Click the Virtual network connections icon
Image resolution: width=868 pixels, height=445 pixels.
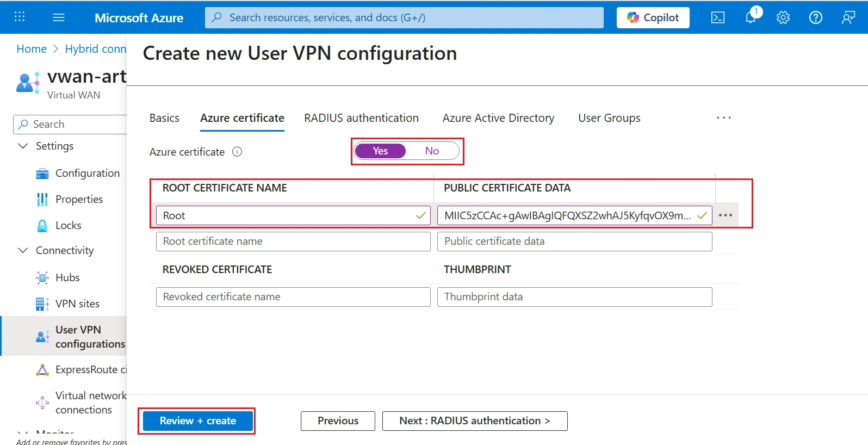(x=42, y=403)
